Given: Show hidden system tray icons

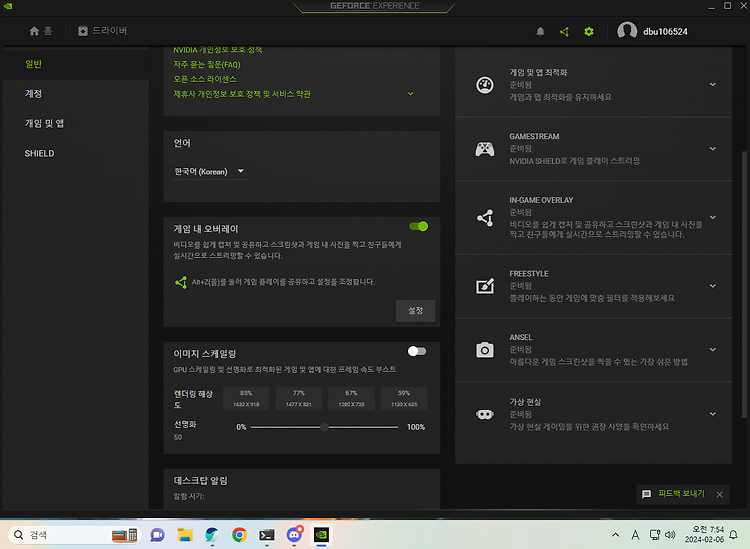Looking at the screenshot, I should (616, 535).
